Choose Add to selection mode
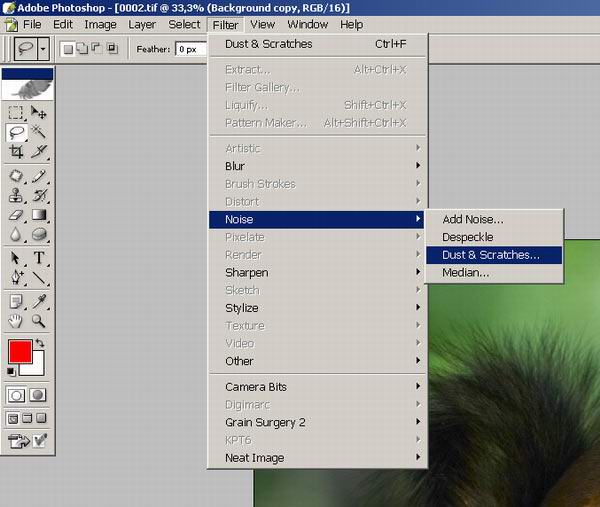The image size is (600, 507). coord(82,49)
